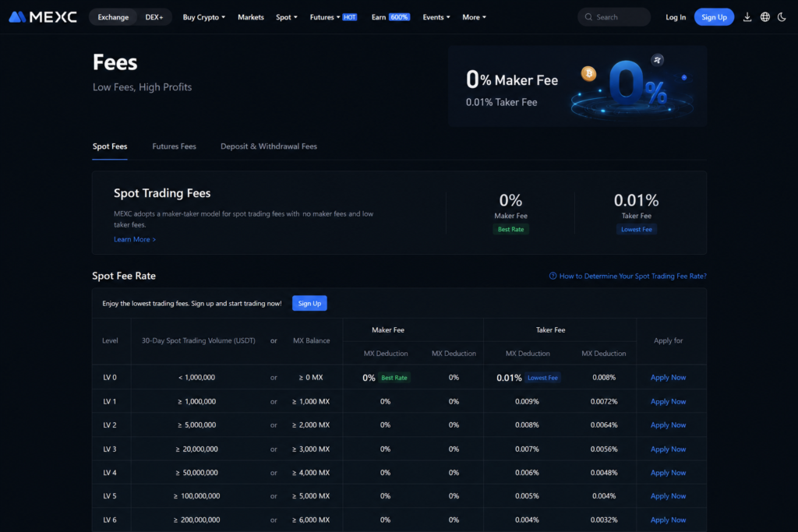This screenshot has width=798, height=532.
Task: Click the help question mark icon
Action: [x=553, y=276]
